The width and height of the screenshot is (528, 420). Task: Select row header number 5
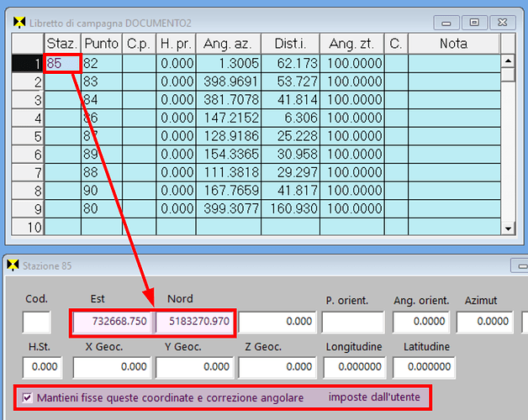(28, 136)
